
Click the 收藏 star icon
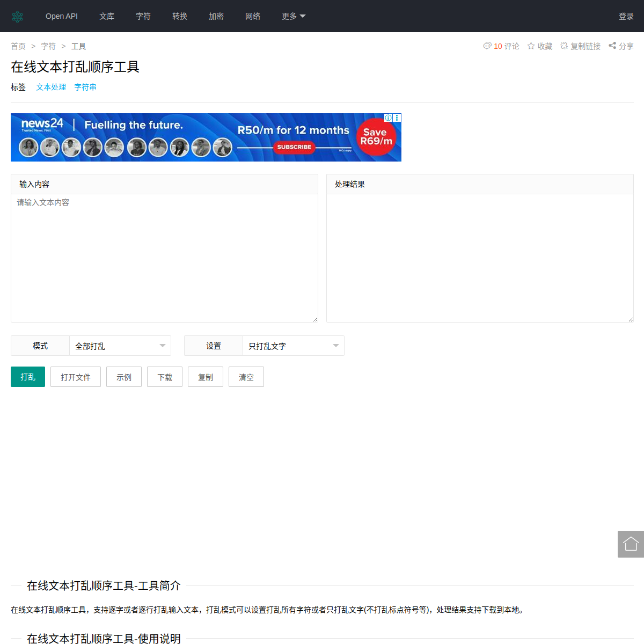(x=531, y=46)
